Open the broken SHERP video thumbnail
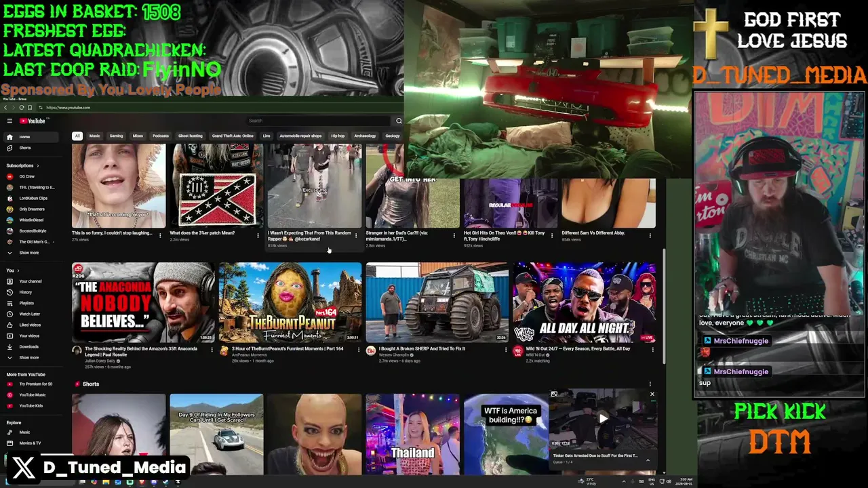 click(x=437, y=302)
